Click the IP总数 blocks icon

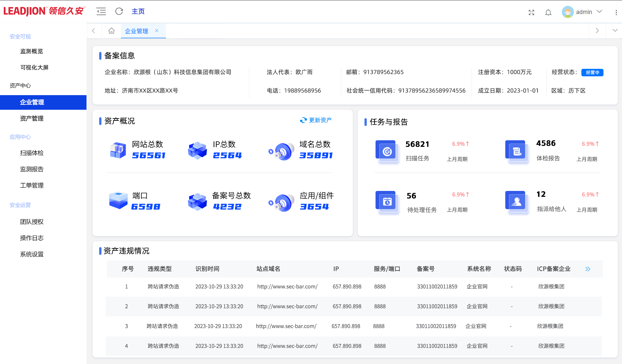tap(197, 150)
